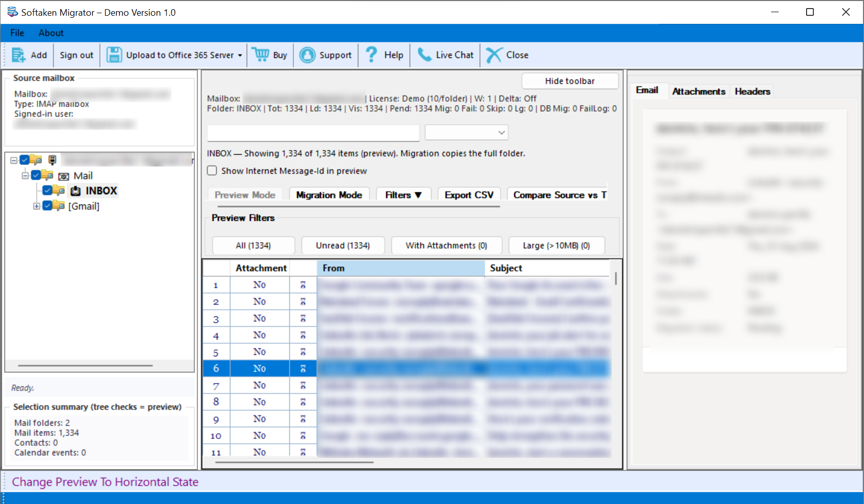Uncheck the INBOX folder checkbox
Screen dimensions: 864x504
(47, 190)
